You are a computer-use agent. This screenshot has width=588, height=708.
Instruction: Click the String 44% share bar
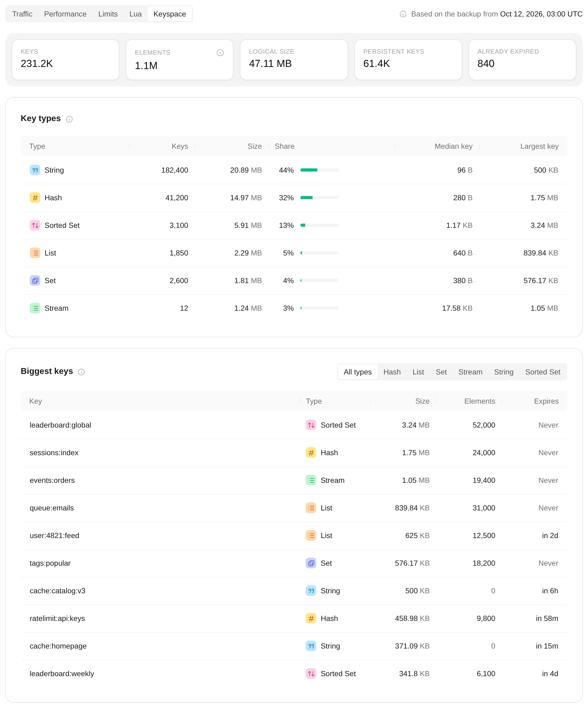319,170
